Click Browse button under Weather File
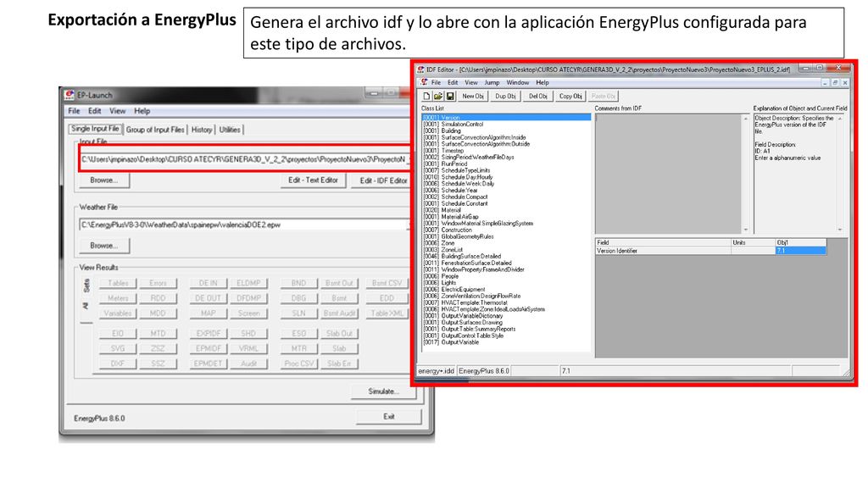This screenshot has width=868, height=488. 104,246
